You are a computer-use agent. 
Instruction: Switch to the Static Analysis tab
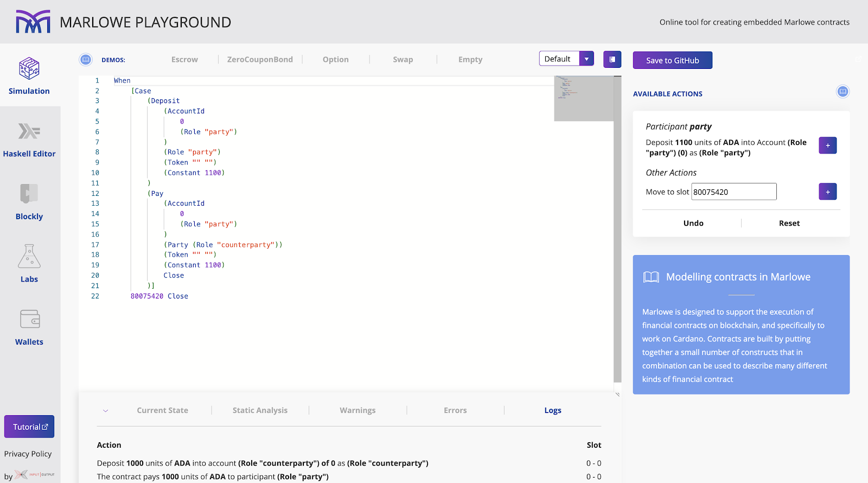coord(260,410)
